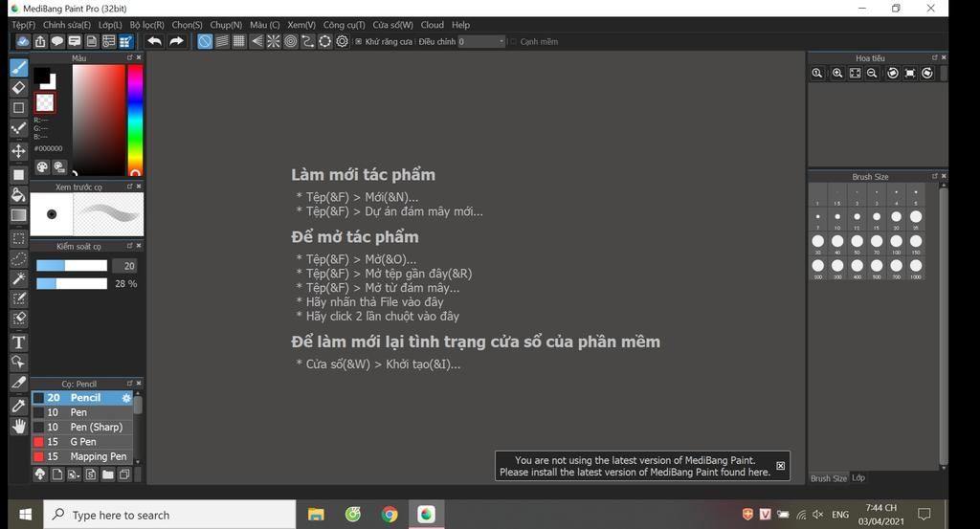Select the G Pen brush
The image size is (980, 529).
82,442
